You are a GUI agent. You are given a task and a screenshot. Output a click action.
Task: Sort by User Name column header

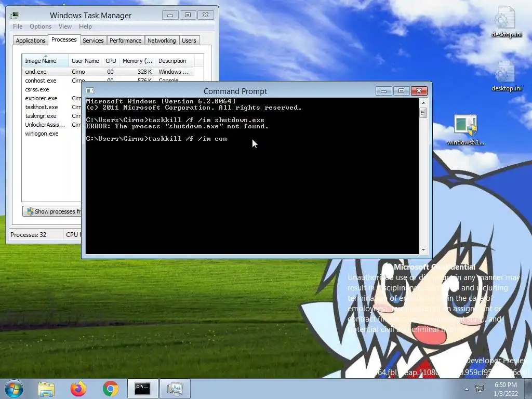click(86, 61)
